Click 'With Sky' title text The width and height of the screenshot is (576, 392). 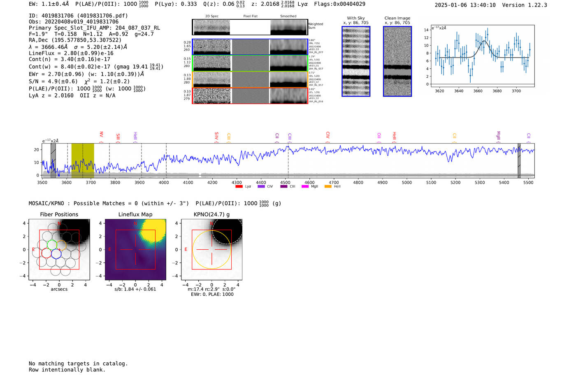[356, 18]
